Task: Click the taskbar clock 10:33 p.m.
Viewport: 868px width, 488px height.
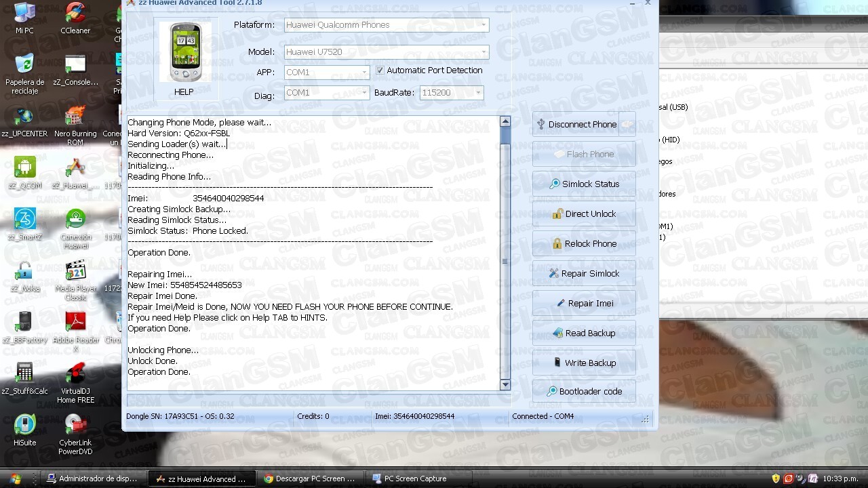Action: 841,479
